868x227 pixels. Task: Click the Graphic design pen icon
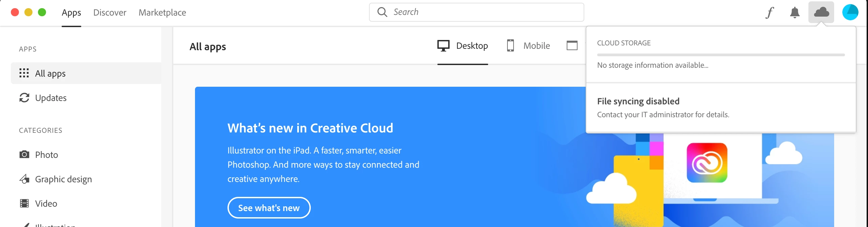24,179
